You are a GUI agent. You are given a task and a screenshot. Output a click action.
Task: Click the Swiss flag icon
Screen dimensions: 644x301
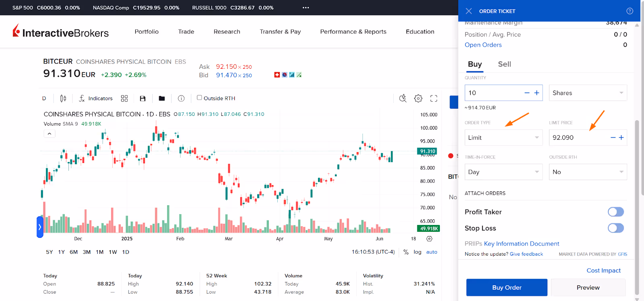277,75
